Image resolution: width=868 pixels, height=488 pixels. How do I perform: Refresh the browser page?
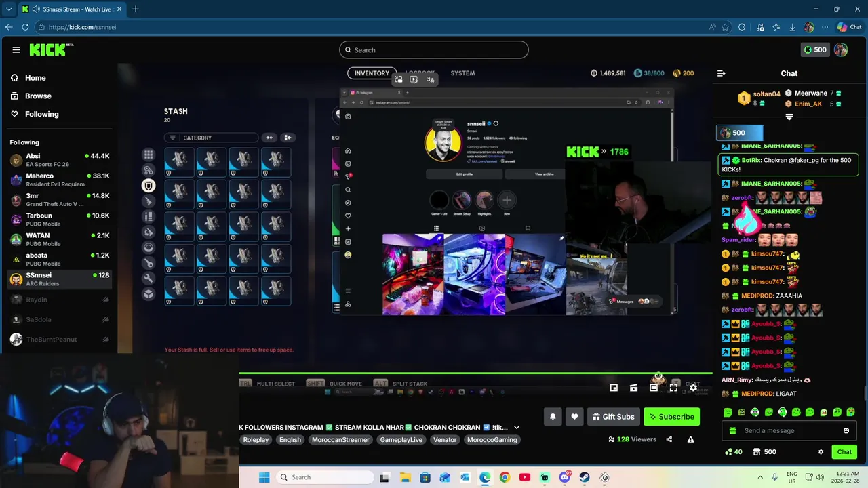coord(25,27)
